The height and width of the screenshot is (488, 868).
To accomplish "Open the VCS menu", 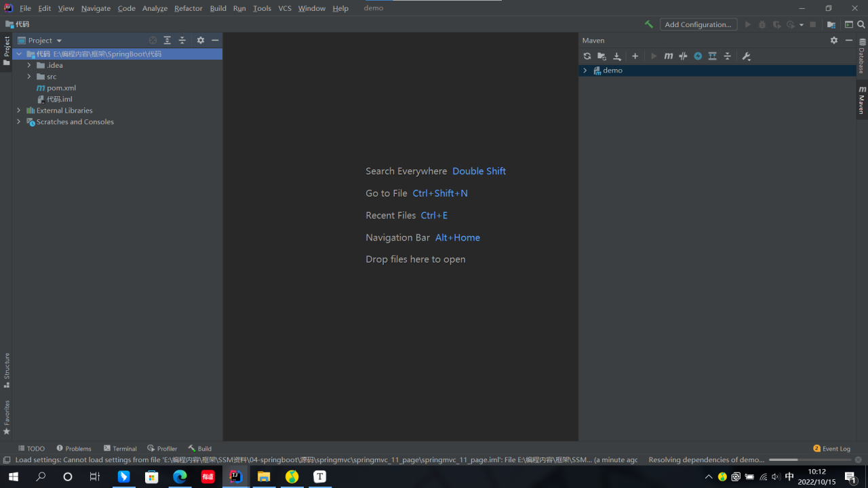I will click(x=285, y=8).
